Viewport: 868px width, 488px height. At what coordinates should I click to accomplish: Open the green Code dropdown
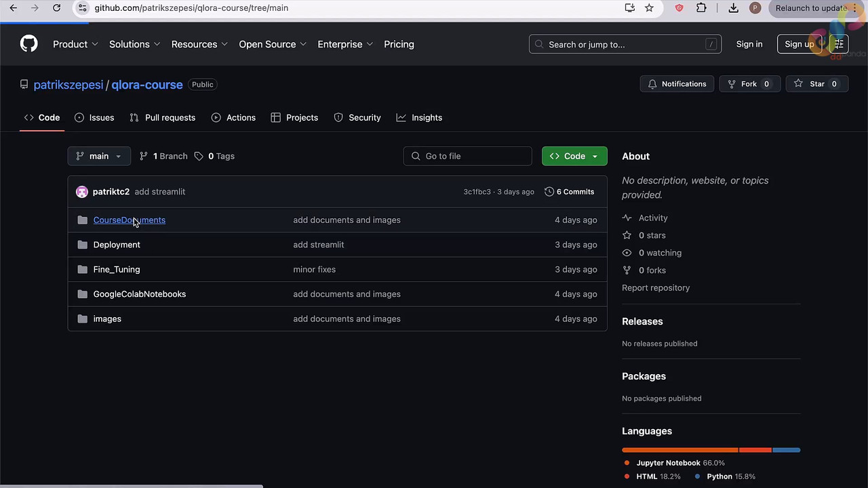[574, 156]
